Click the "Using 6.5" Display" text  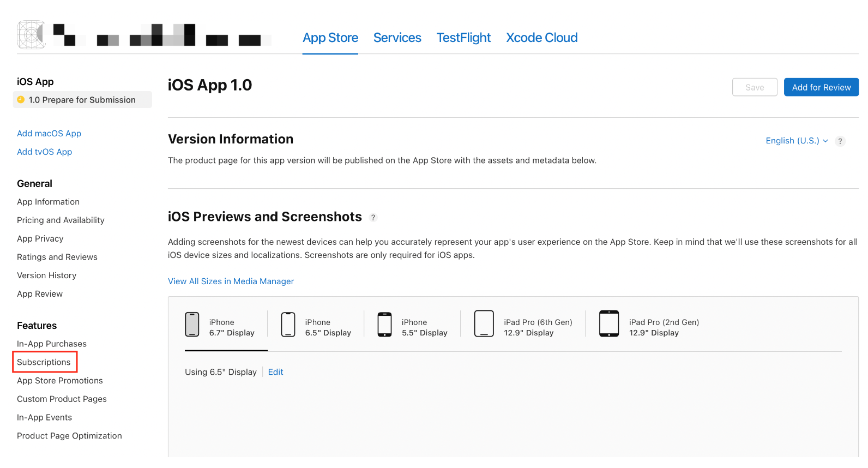point(221,372)
